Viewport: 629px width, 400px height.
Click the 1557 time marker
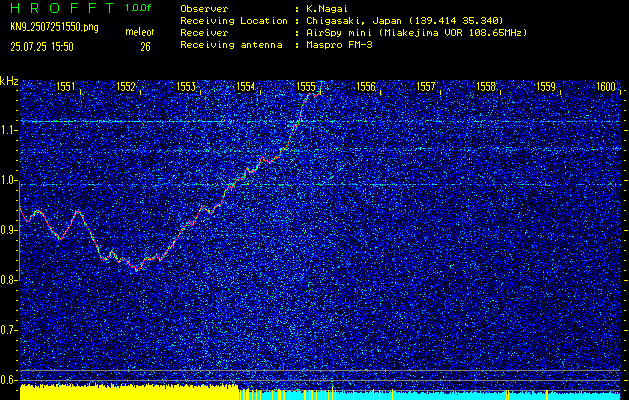pos(426,86)
